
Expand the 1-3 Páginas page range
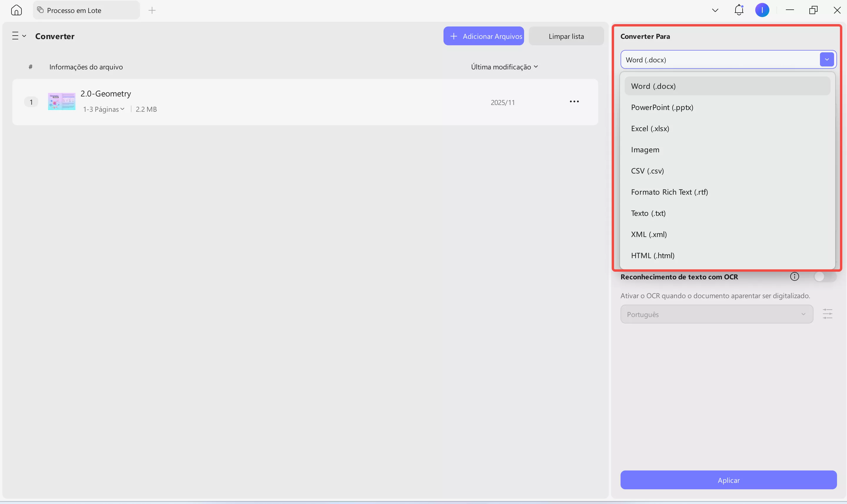pos(104,109)
